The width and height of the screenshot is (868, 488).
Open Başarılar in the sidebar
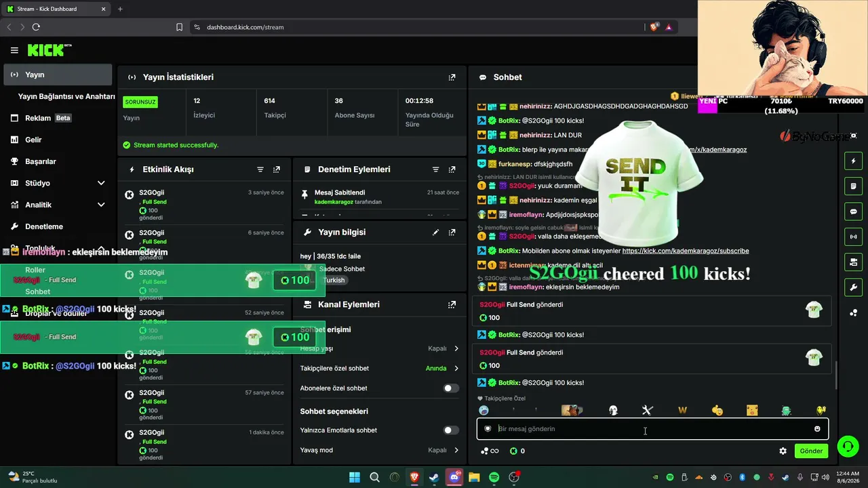pos(58,161)
